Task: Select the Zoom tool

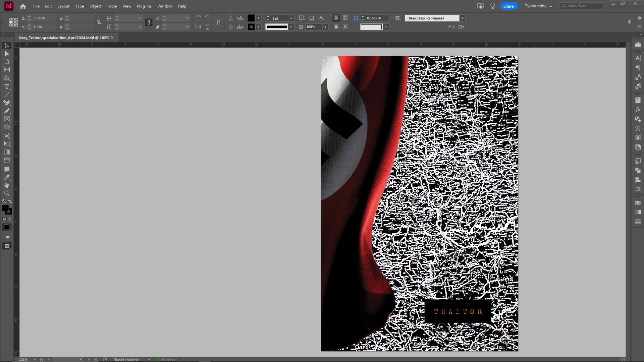Action: click(x=7, y=193)
